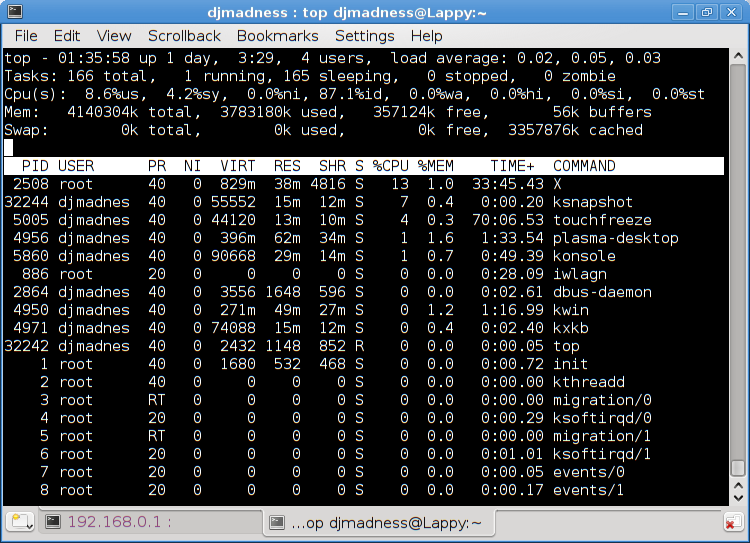Image resolution: width=750 pixels, height=543 pixels.
Task: Click the TIME+ column header
Action: click(x=512, y=166)
